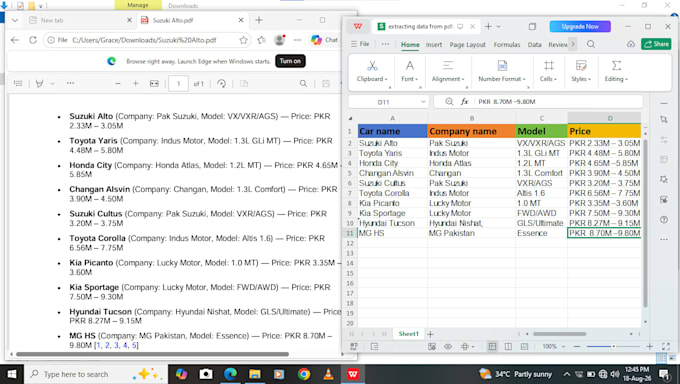Show more ribbon tabs with chevron
Viewport: 680px width, 384px height.
coord(573,44)
